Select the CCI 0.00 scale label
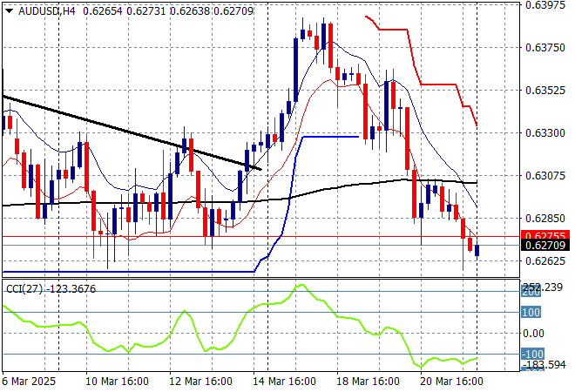Viewport: 575px width, 392px height. pos(533,334)
